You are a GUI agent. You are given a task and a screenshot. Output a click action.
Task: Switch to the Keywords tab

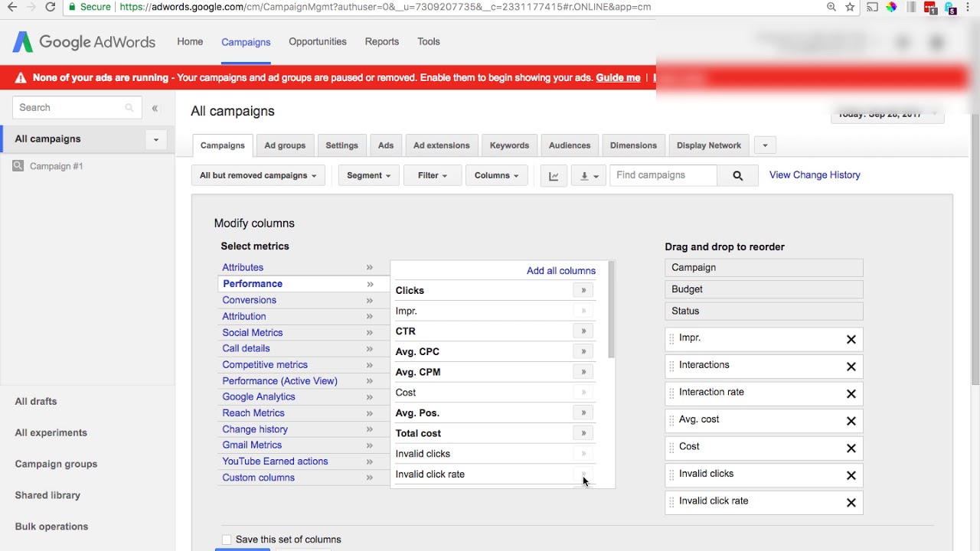(x=509, y=145)
